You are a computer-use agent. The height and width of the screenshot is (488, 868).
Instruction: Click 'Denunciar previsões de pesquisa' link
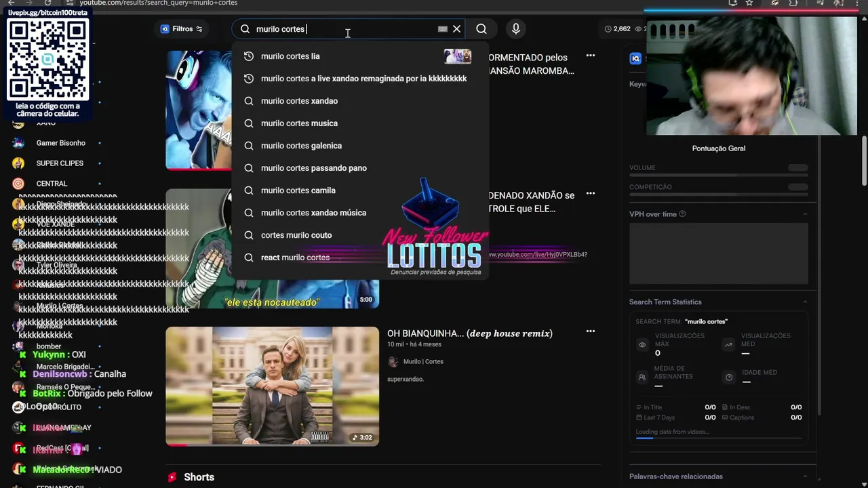click(436, 272)
